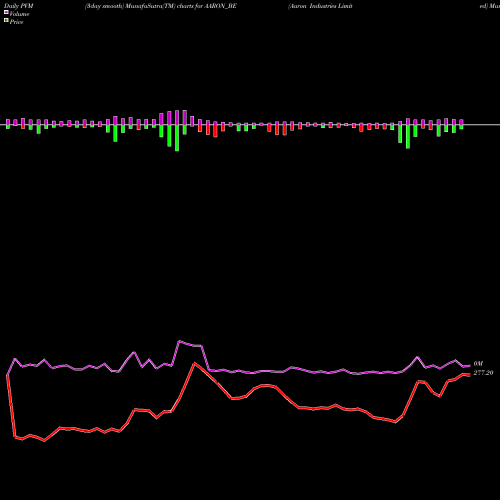Image resolution: width=500 pixels, height=500 pixels.
Task: Click the tallest green bar below baseline
Action: click(177, 138)
